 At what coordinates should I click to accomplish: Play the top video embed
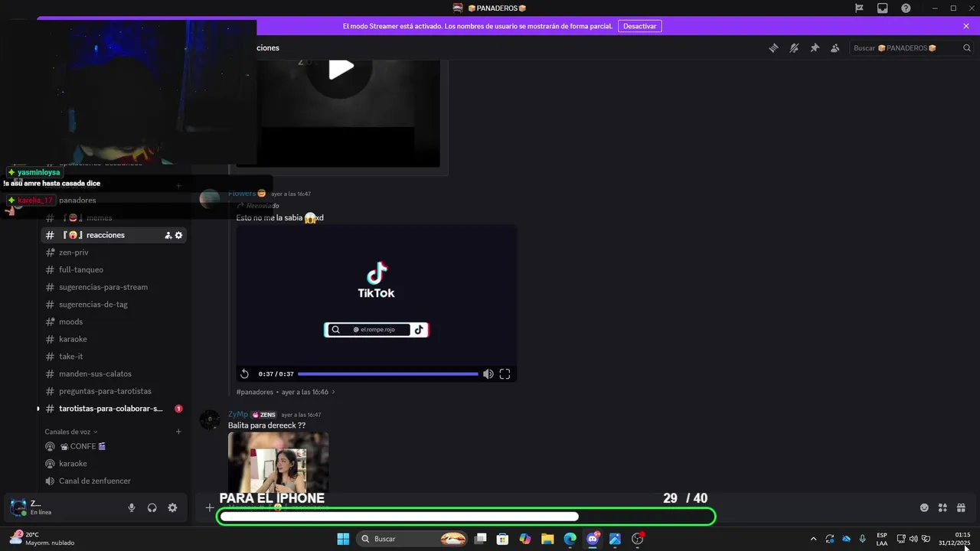(341, 69)
